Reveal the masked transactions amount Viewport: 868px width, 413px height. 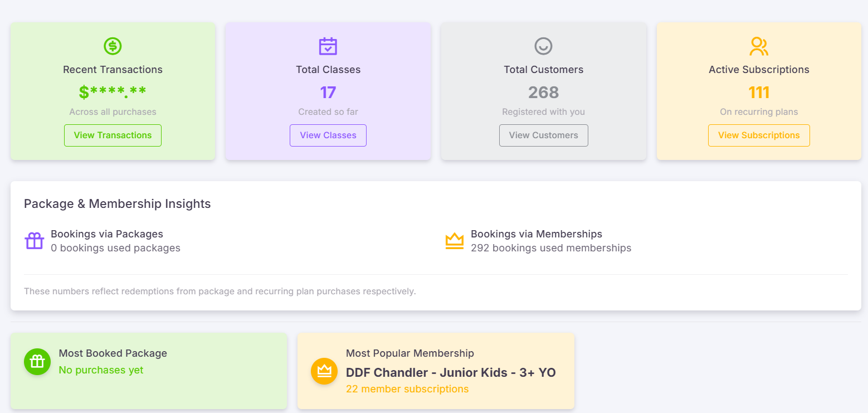[x=113, y=93]
